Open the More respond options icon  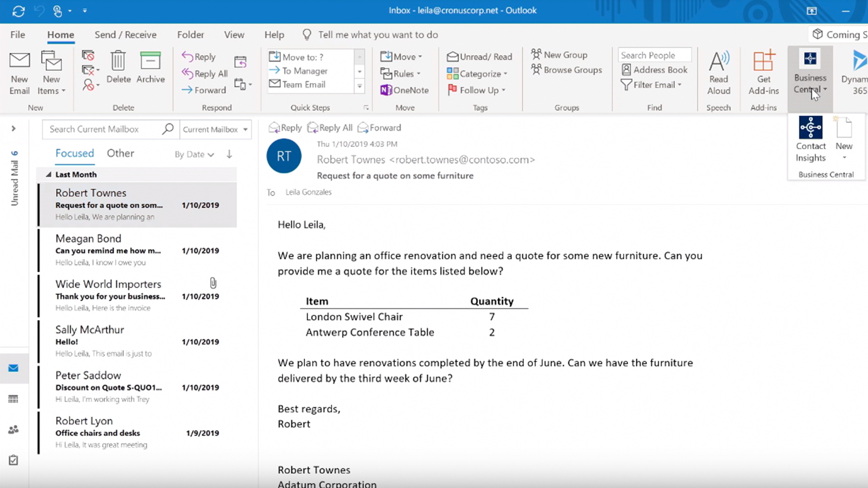(x=242, y=84)
